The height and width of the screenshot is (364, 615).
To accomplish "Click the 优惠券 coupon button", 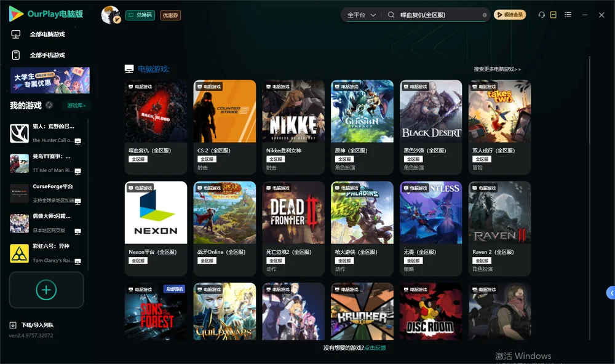I will point(170,15).
